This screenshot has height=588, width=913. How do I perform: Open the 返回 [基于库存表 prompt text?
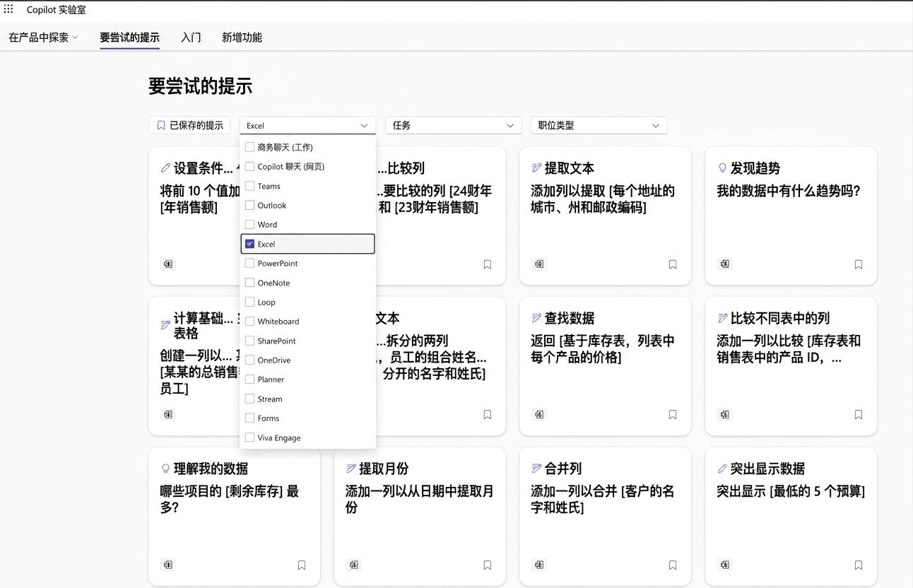pyautogui.click(x=603, y=349)
